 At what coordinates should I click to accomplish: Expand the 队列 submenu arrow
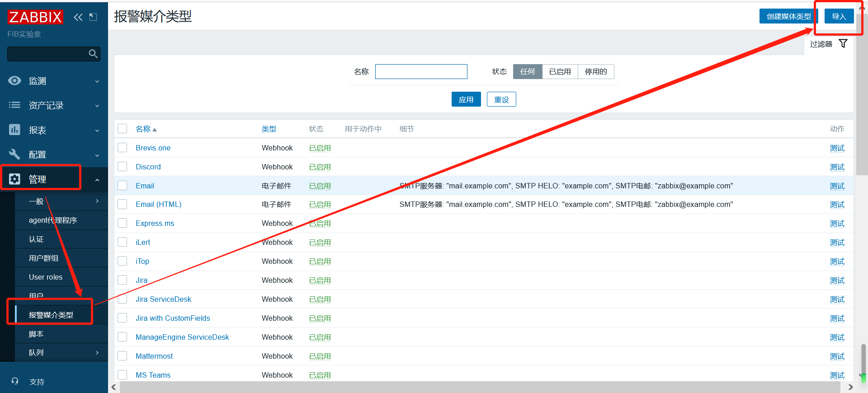click(97, 352)
